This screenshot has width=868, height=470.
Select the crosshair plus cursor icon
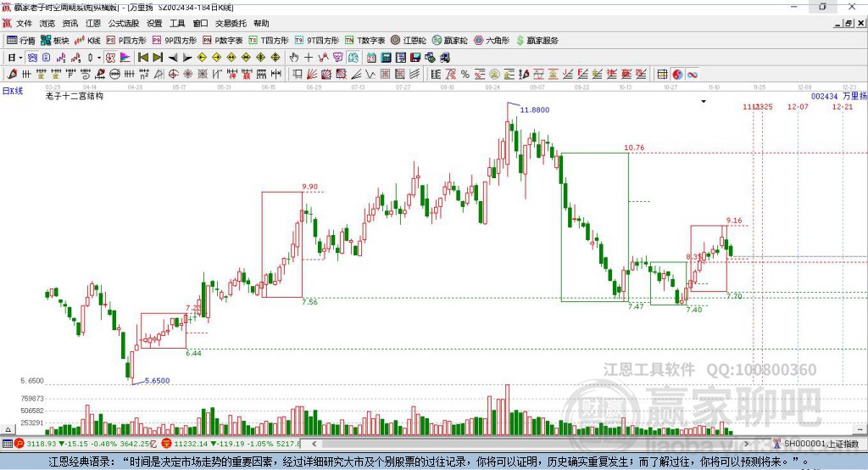[x=309, y=58]
